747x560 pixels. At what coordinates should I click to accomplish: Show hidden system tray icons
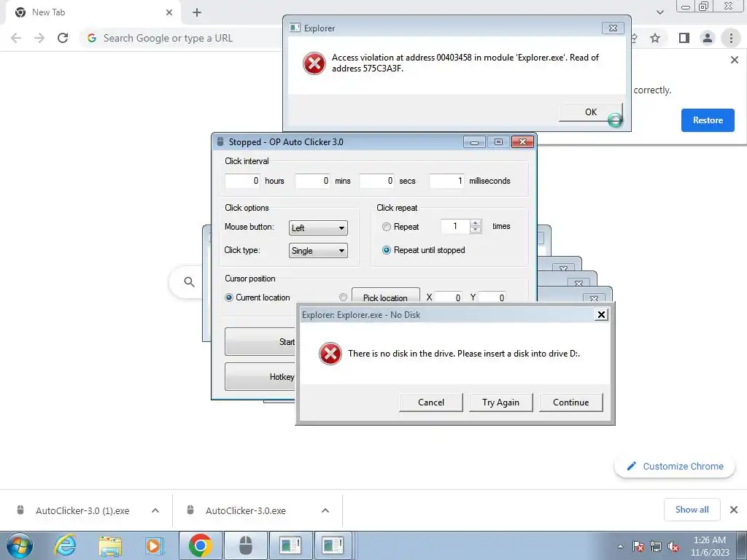coord(620,547)
